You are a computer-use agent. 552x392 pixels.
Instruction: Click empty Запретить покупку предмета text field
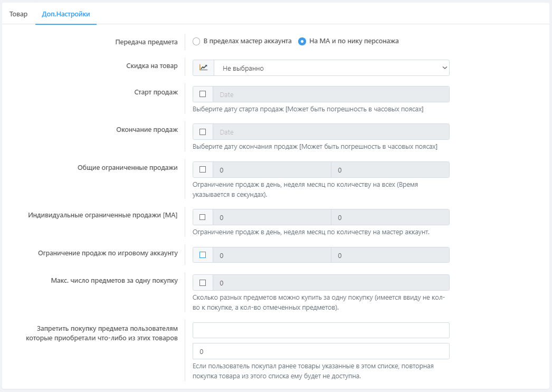(x=321, y=330)
